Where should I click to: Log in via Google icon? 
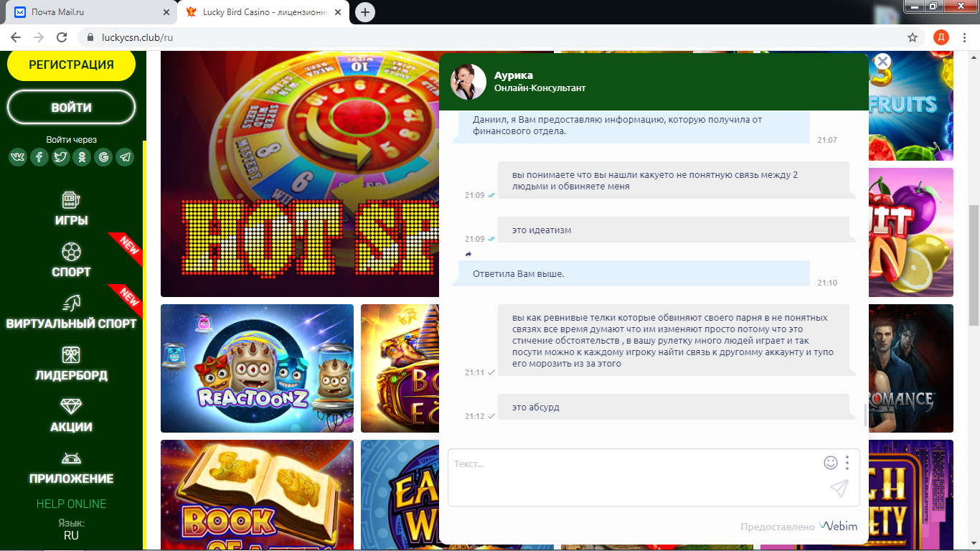click(x=104, y=157)
